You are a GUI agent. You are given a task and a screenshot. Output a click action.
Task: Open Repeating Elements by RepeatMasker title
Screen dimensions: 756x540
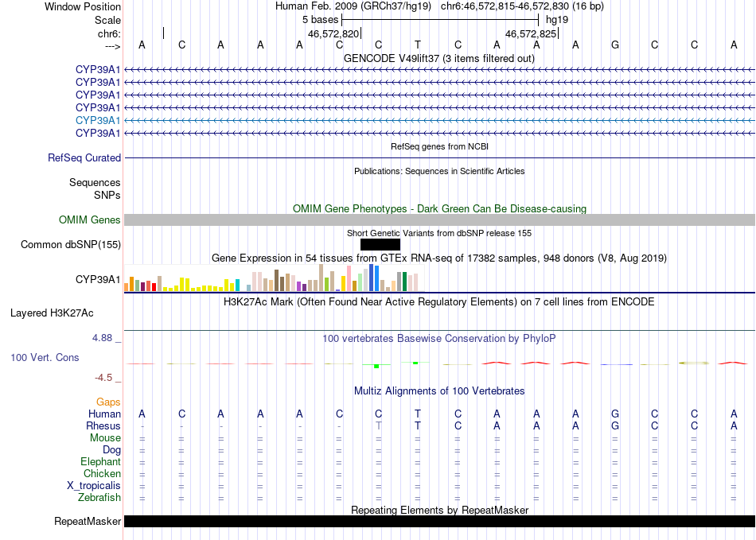[439, 510]
